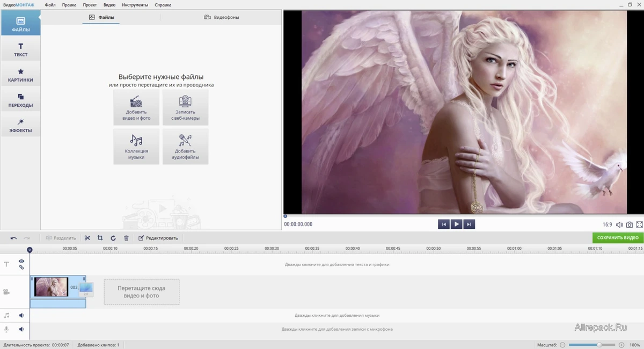Click the preview progress bar
This screenshot has height=349, width=644.
464,216
